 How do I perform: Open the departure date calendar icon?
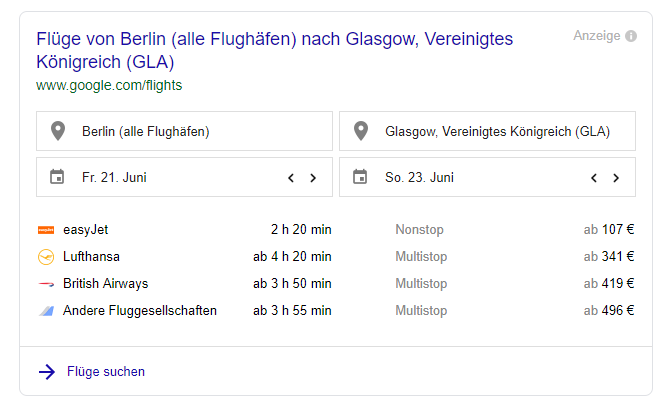point(57,176)
